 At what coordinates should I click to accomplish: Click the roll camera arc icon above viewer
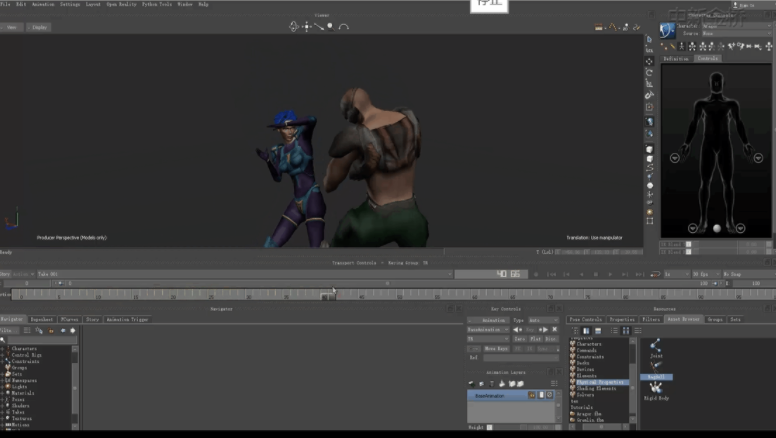pos(344,27)
